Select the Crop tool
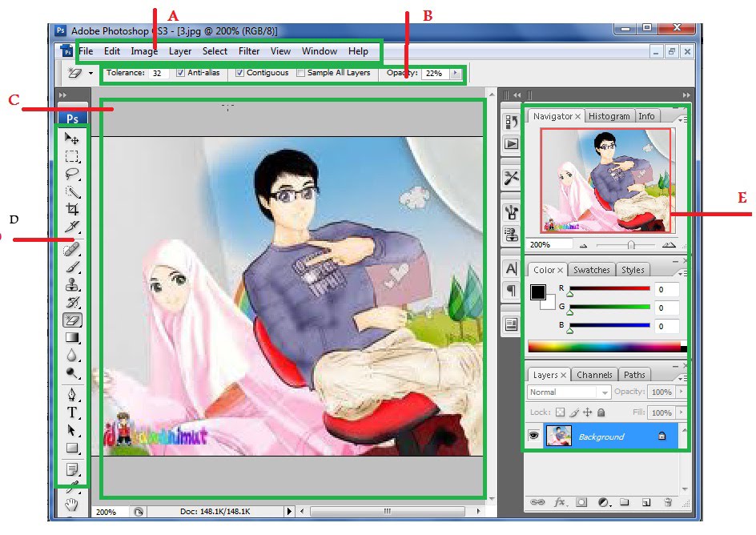 point(72,209)
